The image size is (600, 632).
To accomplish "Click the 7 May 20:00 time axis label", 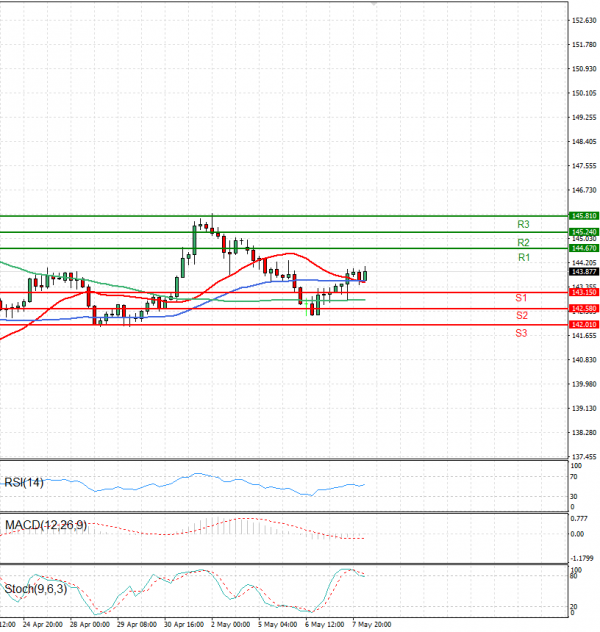I will point(371,623).
